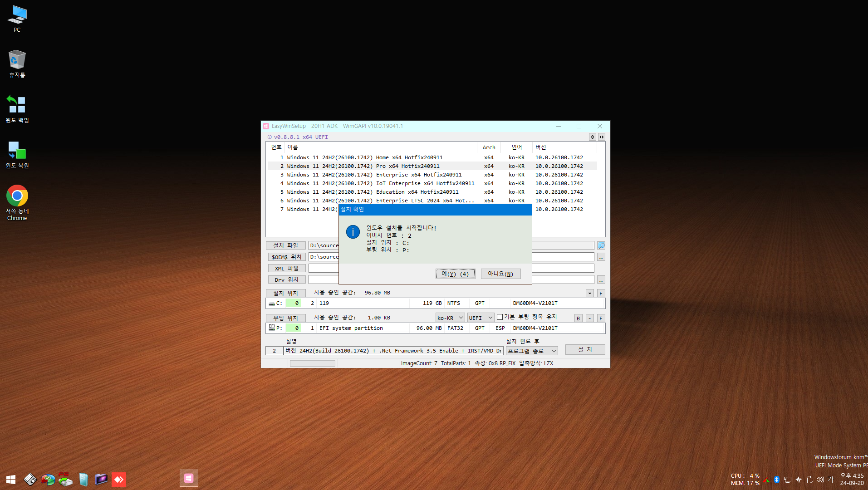Click the blue info icon in the dialog
Image resolution: width=868 pixels, height=490 pixels.
coord(353,232)
